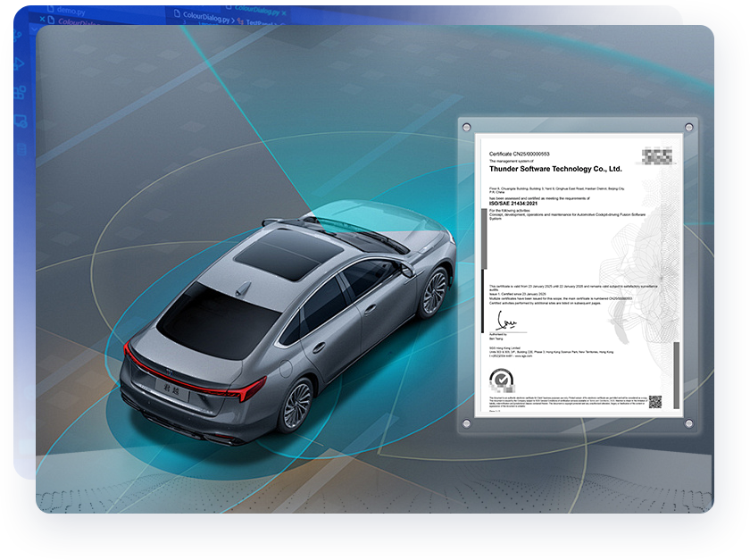This screenshot has height=560, width=750.
Task: Open the Extensions icon in sidebar
Action: pos(18,93)
